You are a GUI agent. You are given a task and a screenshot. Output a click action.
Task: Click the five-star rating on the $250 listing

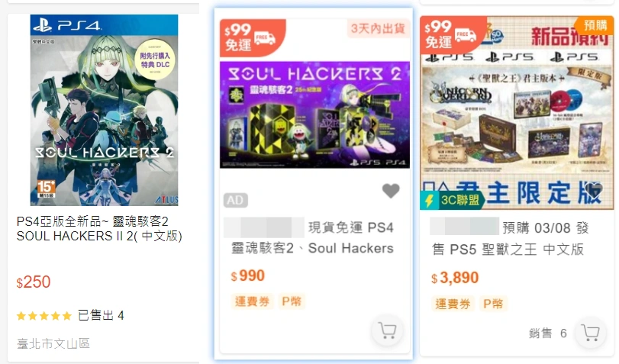click(44, 315)
